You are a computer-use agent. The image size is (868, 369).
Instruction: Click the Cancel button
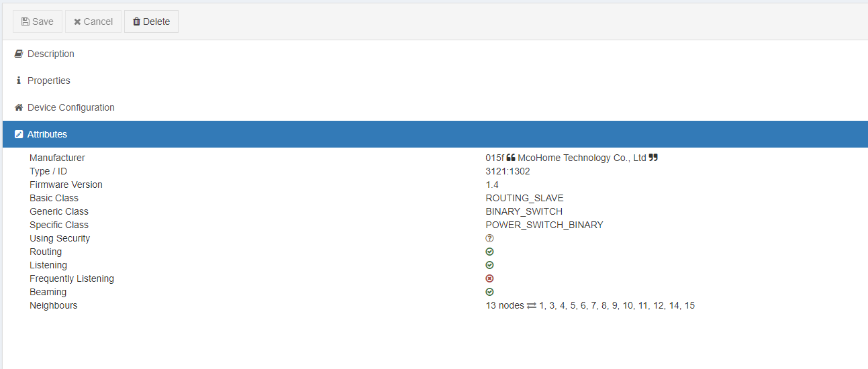tap(93, 21)
